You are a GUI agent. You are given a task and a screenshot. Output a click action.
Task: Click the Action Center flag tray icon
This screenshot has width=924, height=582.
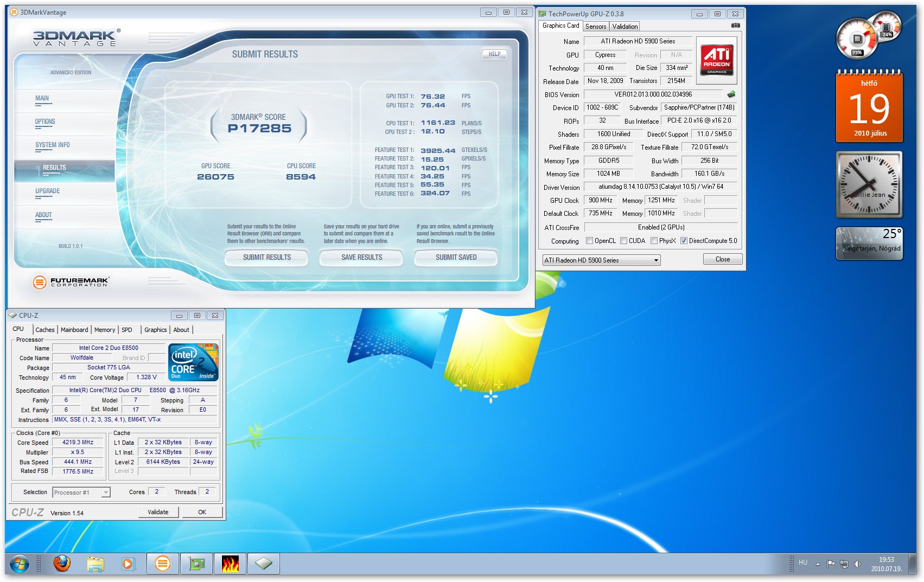pos(831,564)
